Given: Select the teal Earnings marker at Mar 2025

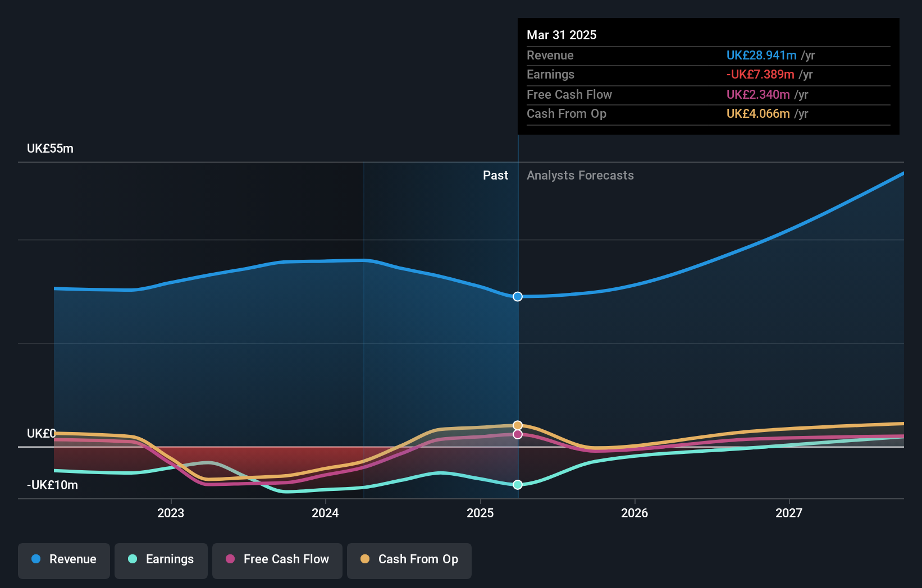Looking at the screenshot, I should [x=517, y=485].
